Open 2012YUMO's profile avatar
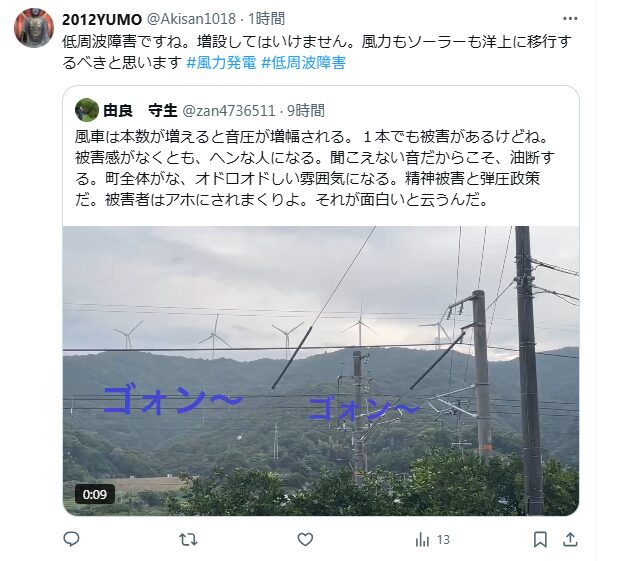The height and width of the screenshot is (561, 619). coord(34,28)
